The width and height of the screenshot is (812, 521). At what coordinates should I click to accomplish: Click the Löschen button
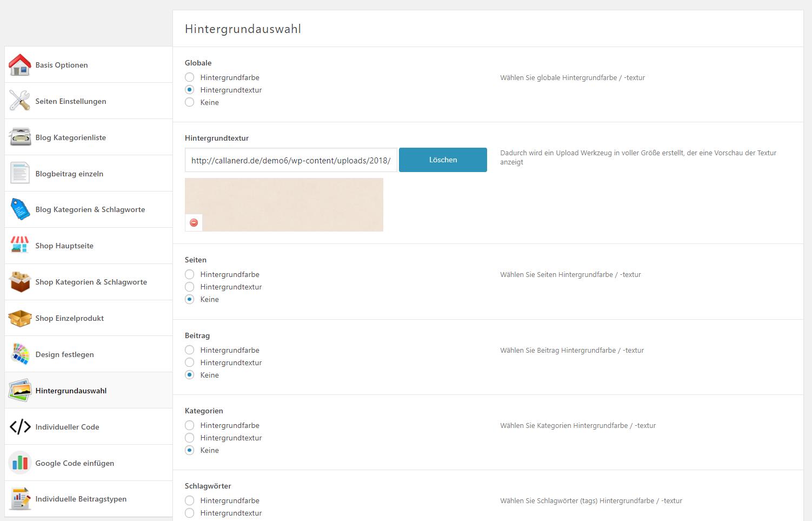pyautogui.click(x=443, y=160)
